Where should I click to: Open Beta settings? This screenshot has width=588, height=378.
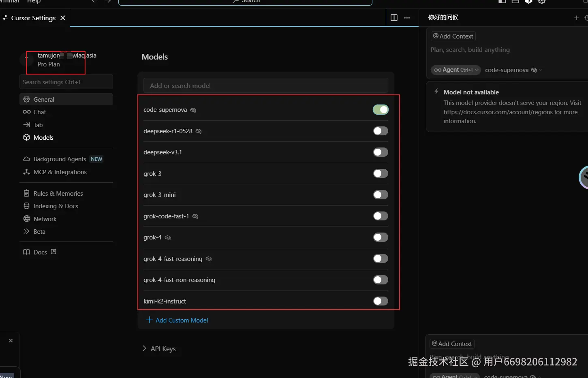[x=66, y=231]
